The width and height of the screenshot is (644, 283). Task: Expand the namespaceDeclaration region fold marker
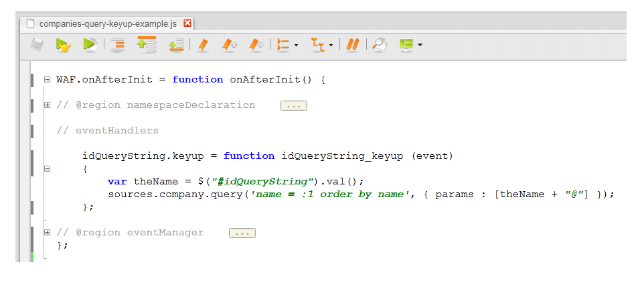click(x=47, y=105)
